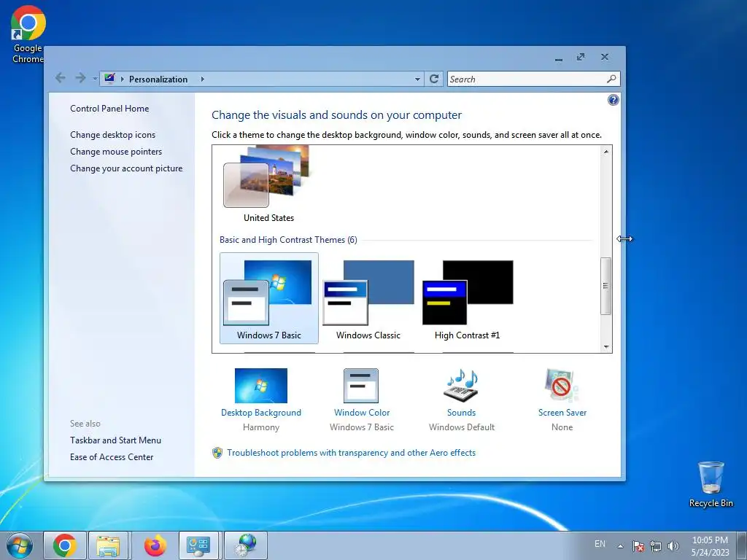Image resolution: width=747 pixels, height=560 pixels.
Task: Open Google Chrome desktop shortcut icon
Action: coord(28,34)
